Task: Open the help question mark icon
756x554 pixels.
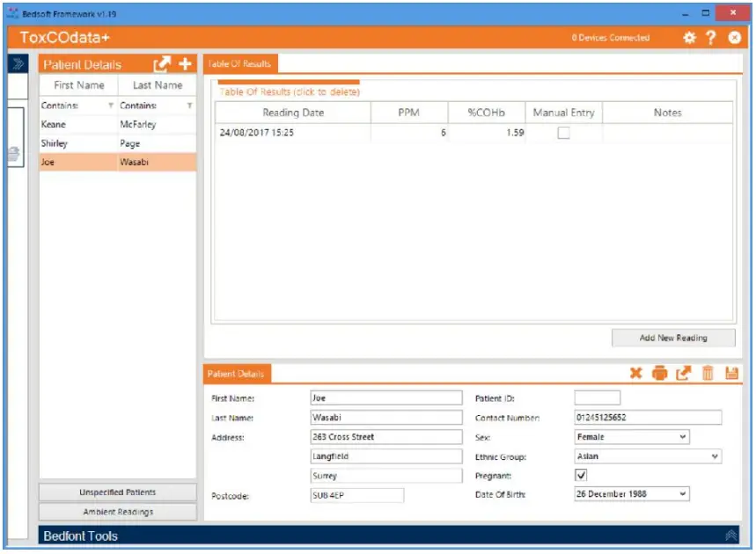Action: click(x=712, y=38)
